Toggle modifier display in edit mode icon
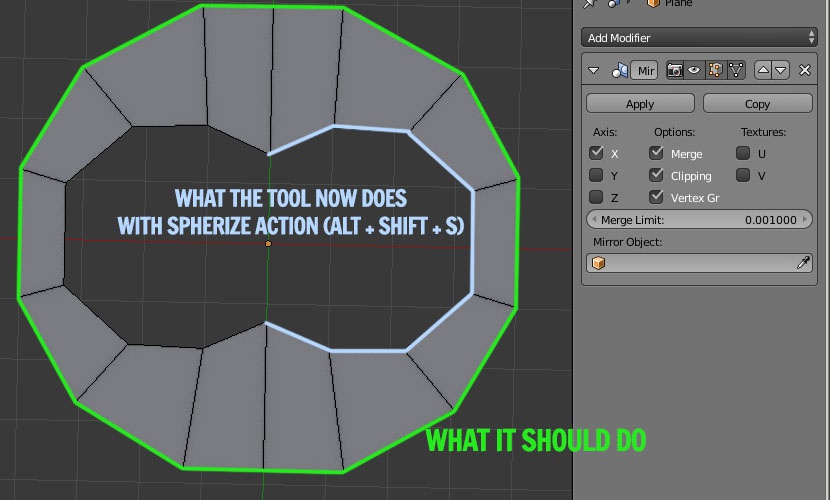 (715, 70)
